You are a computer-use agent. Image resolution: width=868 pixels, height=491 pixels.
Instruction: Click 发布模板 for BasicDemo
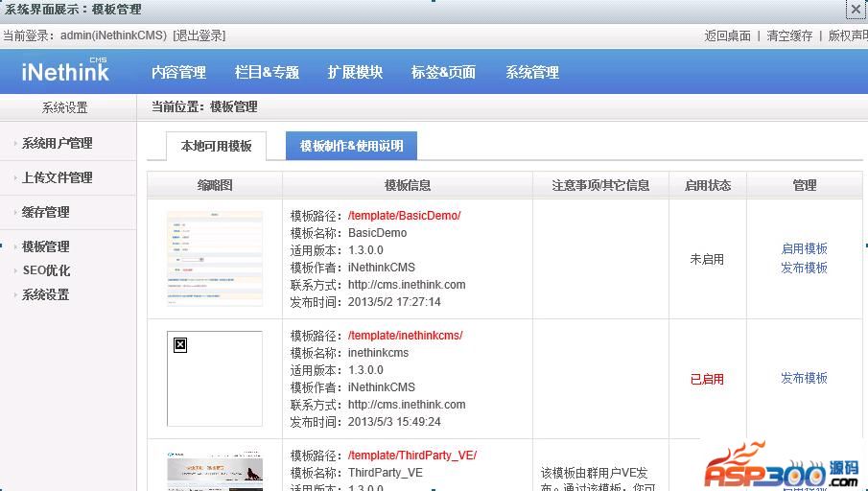(804, 268)
